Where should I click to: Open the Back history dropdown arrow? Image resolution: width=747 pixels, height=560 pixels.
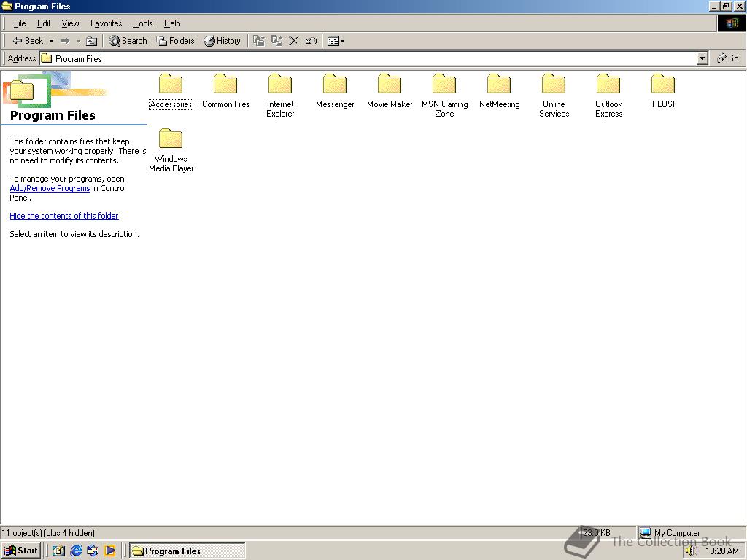tap(51, 41)
